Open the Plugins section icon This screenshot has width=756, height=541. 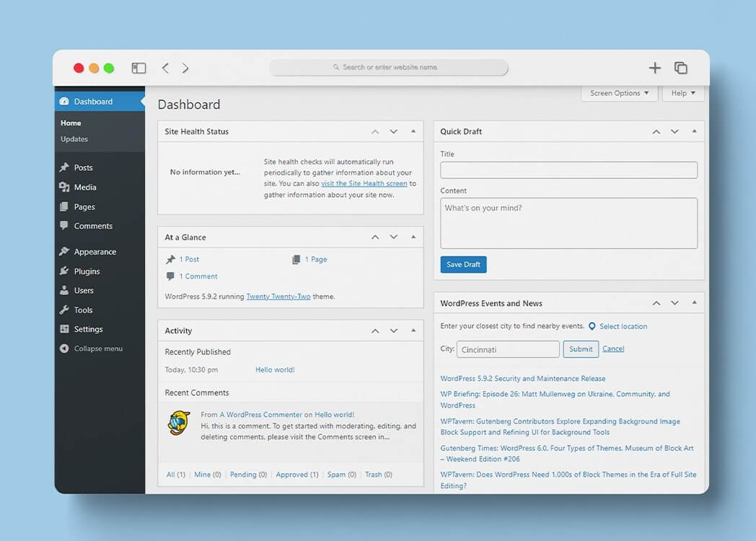click(63, 270)
